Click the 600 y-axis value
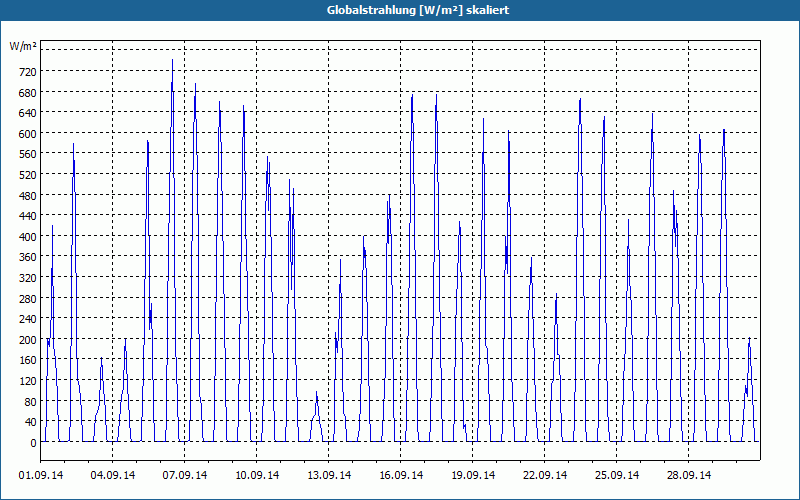Image resolution: width=800 pixels, height=500 pixels. click(x=27, y=134)
